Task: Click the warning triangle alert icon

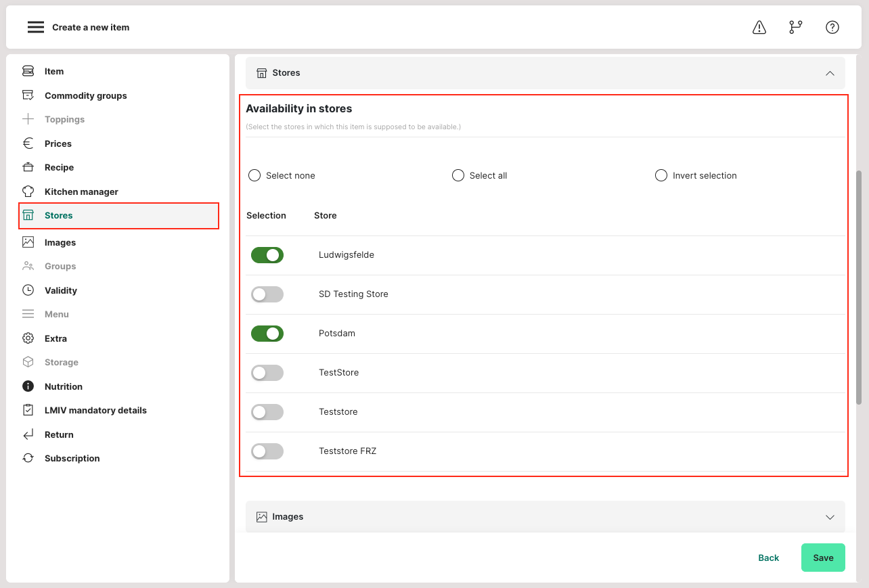Action: pos(759,27)
